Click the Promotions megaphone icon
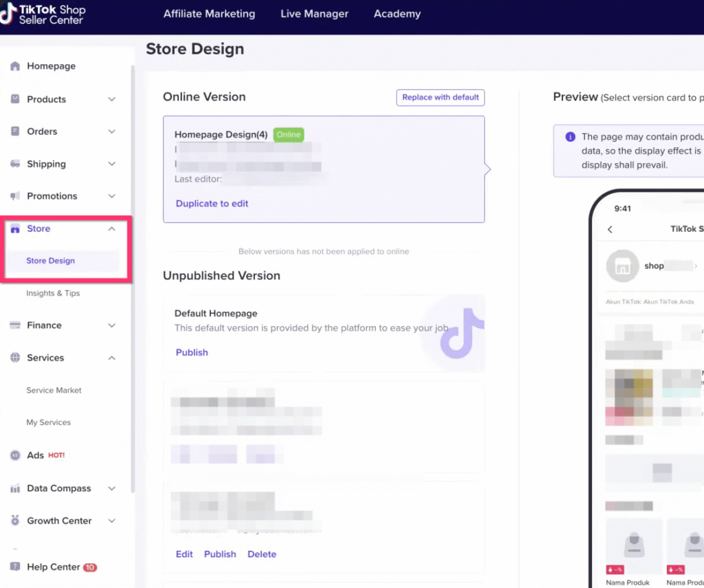The height and width of the screenshot is (588, 704). click(15, 196)
